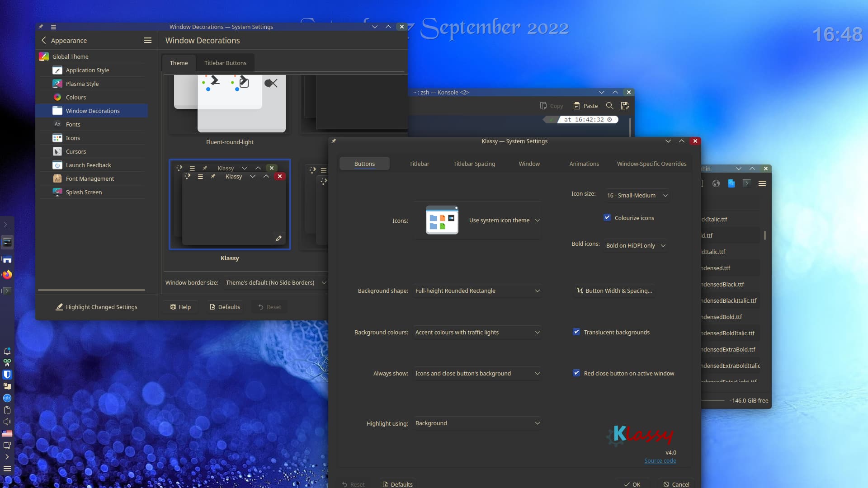This screenshot has height=488, width=868.
Task: Open the clipboard tray icon
Action: coord(7,410)
